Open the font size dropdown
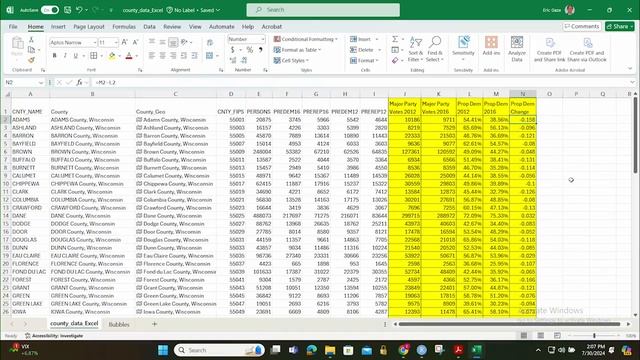The image size is (640, 360). (x=116, y=42)
